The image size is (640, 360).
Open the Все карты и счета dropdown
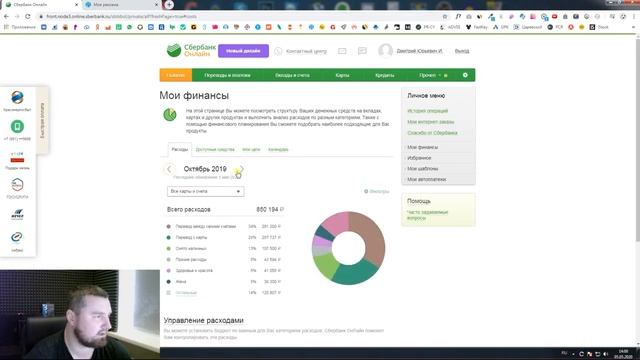coord(205,191)
